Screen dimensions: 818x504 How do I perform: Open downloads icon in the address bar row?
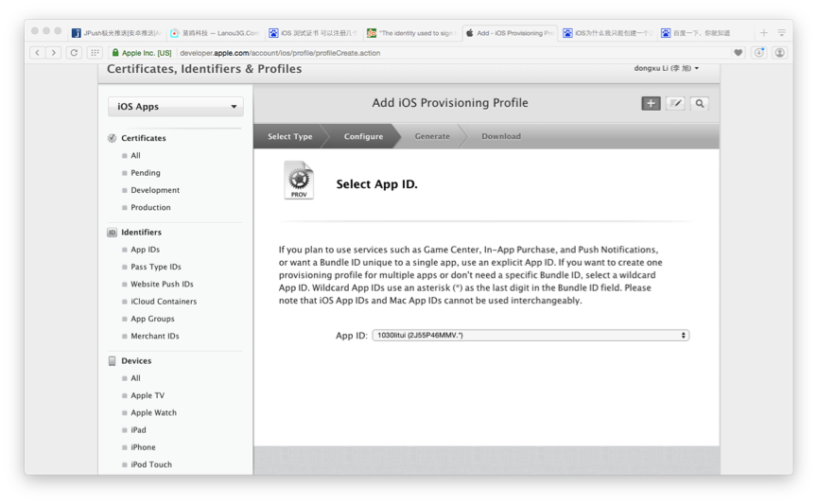(x=759, y=53)
